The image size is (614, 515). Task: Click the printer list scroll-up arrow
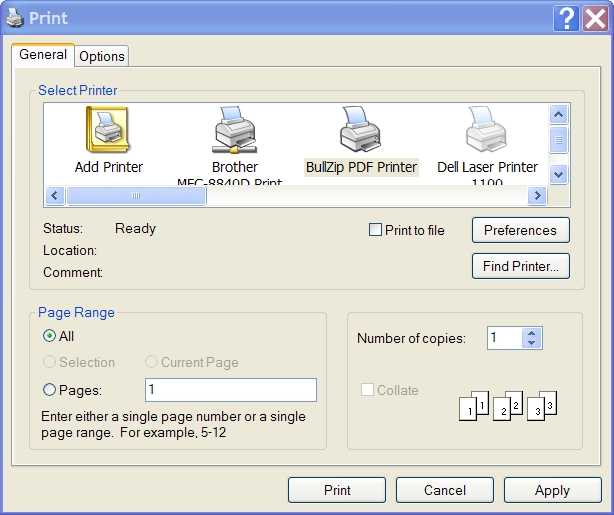click(559, 115)
